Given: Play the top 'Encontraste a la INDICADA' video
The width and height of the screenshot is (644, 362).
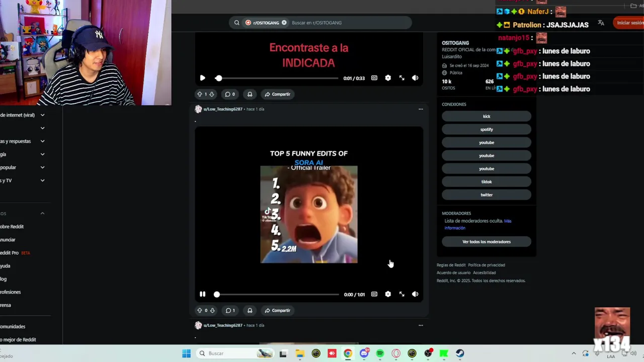Looking at the screenshot, I should pos(202,78).
